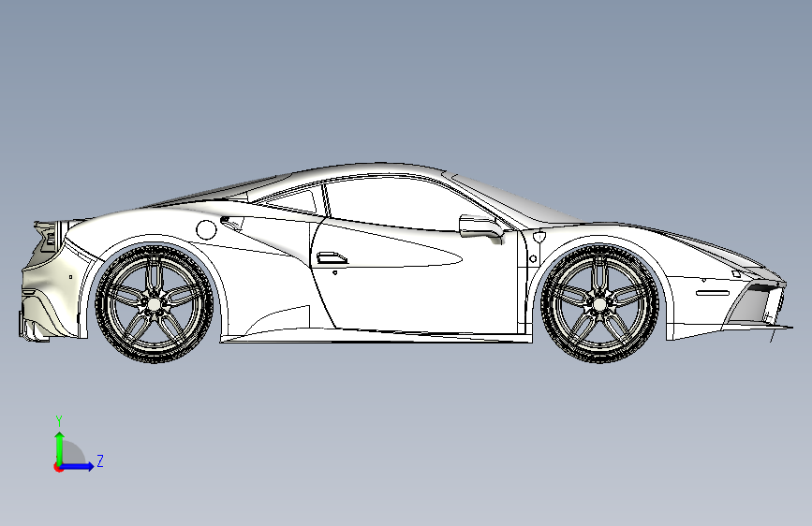Select the side skirt sill under the door
Screen dimensions: 812x526
coord(376,337)
